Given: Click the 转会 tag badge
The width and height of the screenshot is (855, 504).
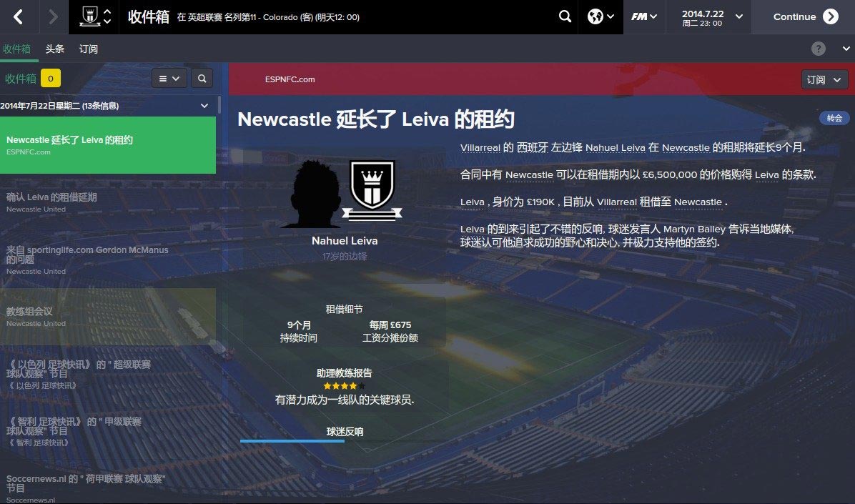Looking at the screenshot, I should [834, 118].
